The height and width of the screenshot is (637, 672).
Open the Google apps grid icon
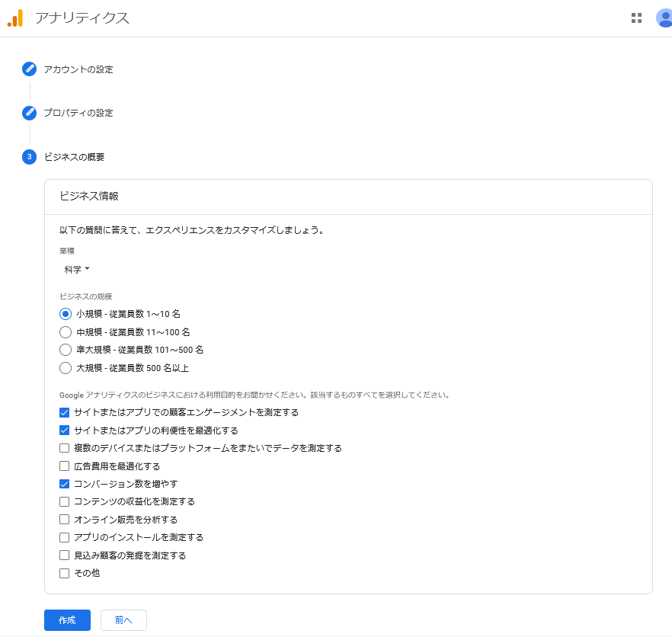tap(636, 18)
